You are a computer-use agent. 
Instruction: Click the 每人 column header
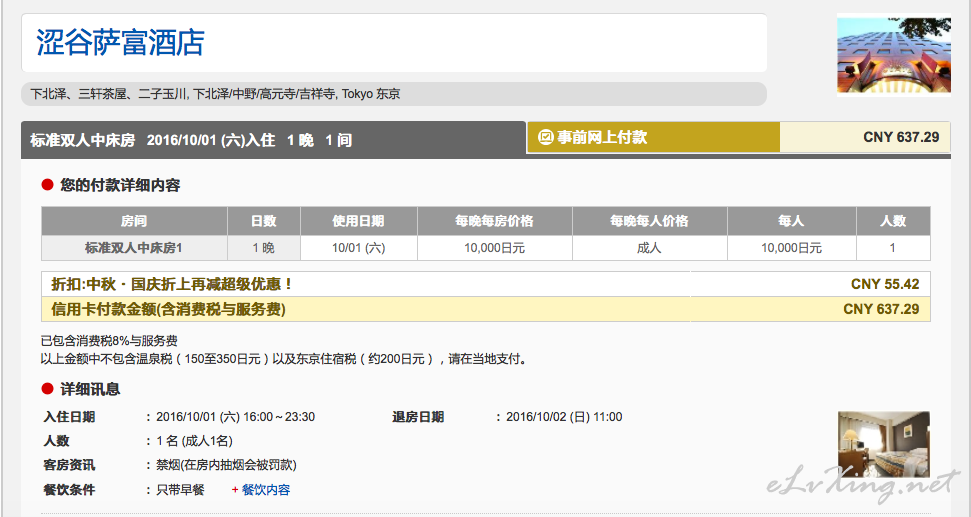click(x=791, y=221)
